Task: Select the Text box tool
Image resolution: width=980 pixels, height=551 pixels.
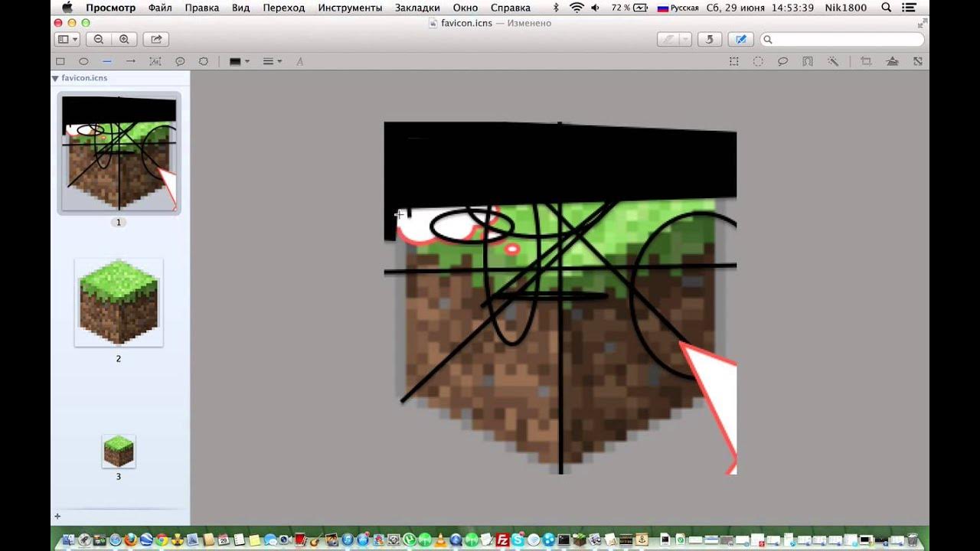Action: point(155,61)
